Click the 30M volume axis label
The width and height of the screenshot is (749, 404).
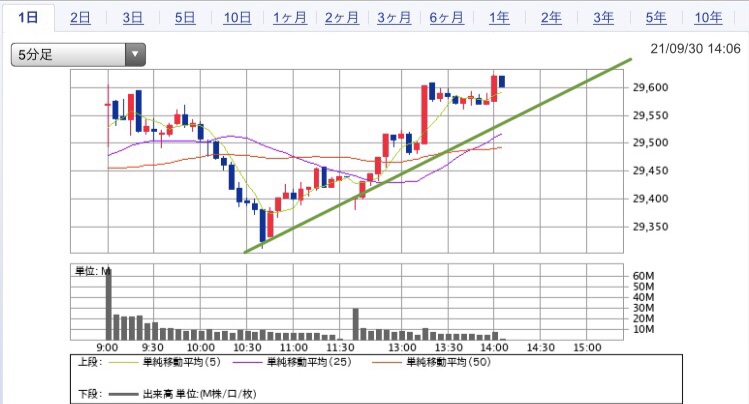click(643, 308)
